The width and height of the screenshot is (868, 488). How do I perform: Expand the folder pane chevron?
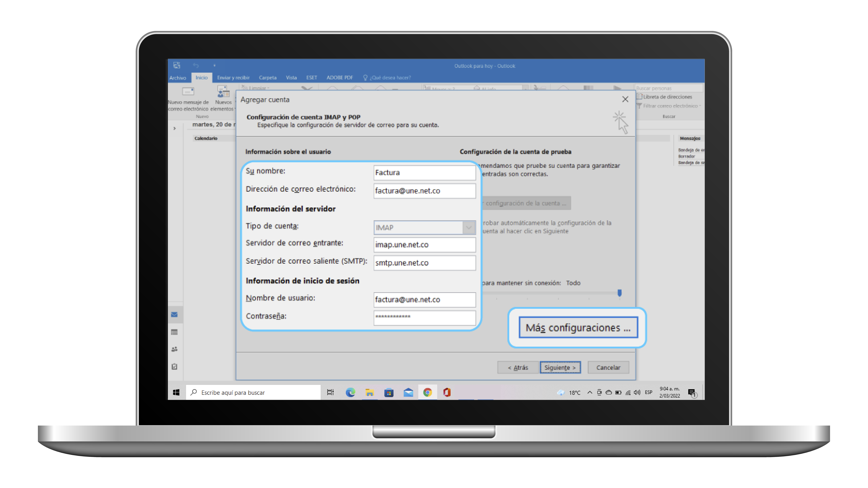(175, 128)
